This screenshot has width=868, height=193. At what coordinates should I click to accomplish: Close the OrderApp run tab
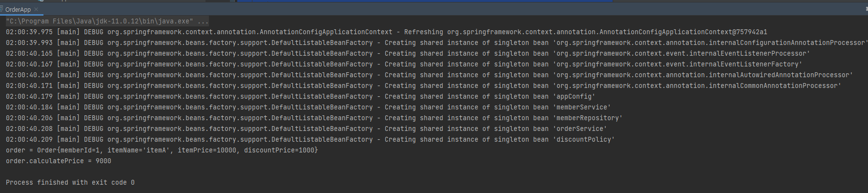point(36,9)
